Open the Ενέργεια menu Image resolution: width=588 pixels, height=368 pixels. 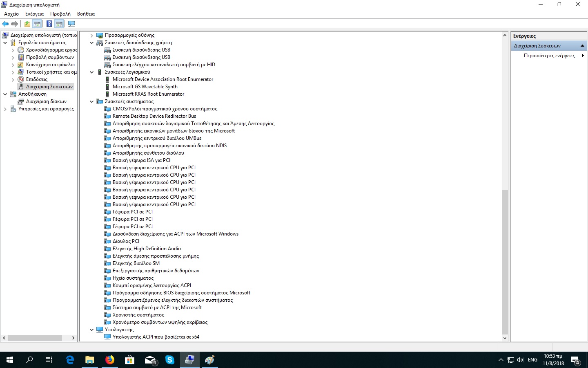[34, 14]
